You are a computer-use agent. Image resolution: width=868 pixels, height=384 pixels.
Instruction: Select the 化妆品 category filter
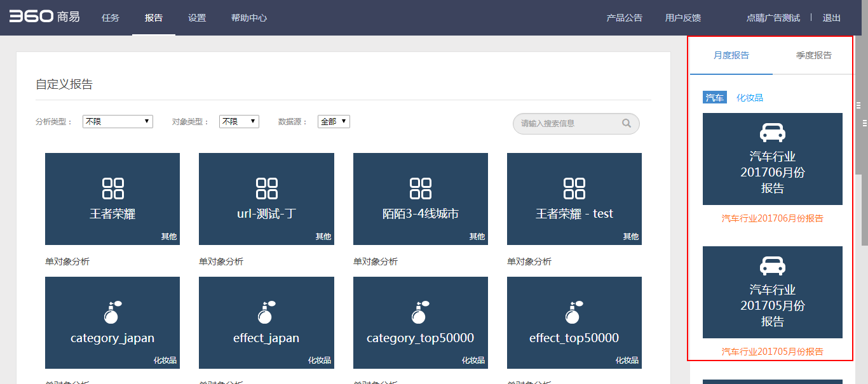point(750,98)
